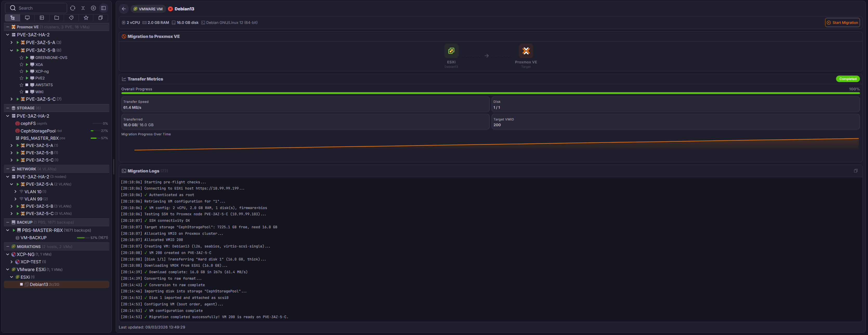Click the red error icon beside Debian13 title
This screenshot has width=868, height=335.
click(x=171, y=9)
